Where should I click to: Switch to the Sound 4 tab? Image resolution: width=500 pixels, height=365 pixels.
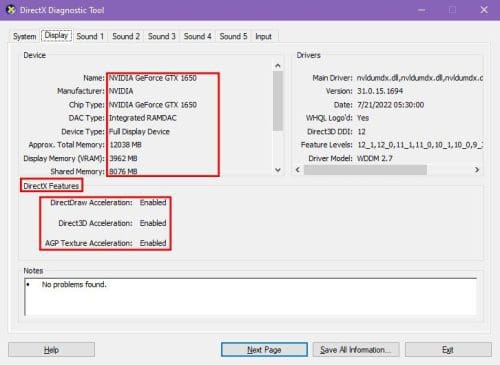pos(197,36)
